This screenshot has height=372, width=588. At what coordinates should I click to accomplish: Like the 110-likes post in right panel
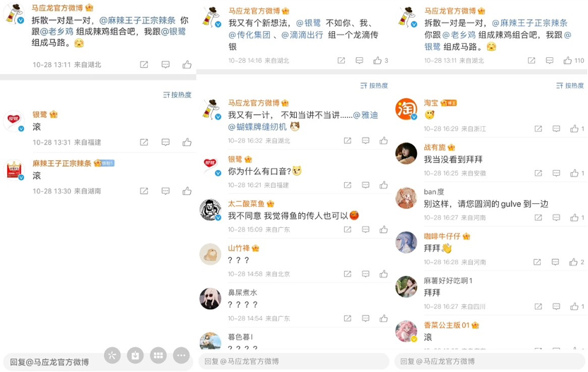(x=568, y=60)
